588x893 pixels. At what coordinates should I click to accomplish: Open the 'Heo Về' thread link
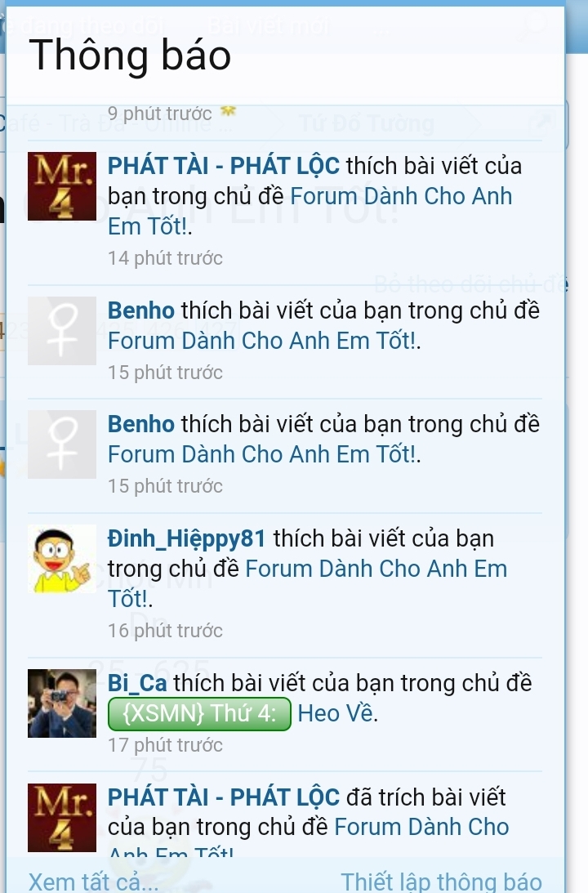point(336,713)
